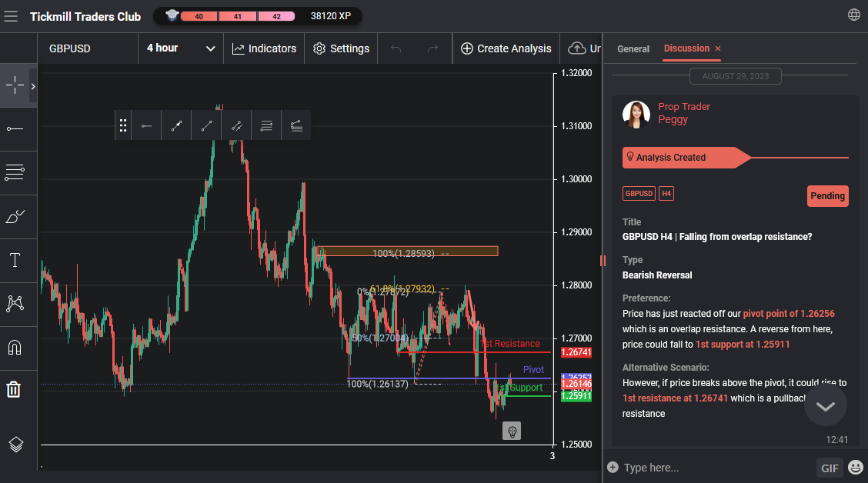Select the crosshair cursor tool
This screenshot has height=483, width=868.
click(15, 86)
